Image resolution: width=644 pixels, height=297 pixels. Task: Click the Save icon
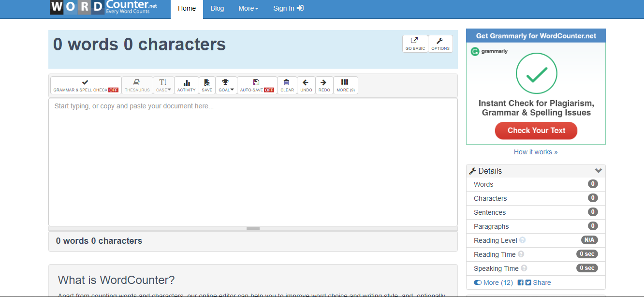point(207,86)
